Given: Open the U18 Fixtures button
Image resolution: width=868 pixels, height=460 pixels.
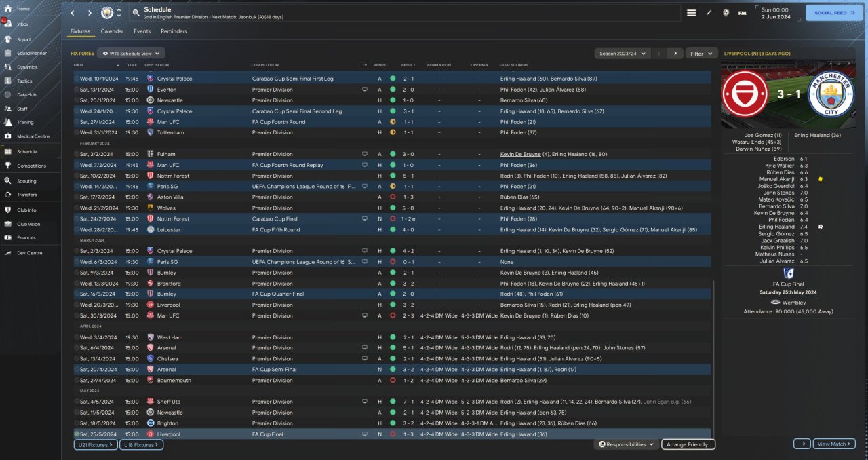Looking at the screenshot, I should click(x=141, y=445).
